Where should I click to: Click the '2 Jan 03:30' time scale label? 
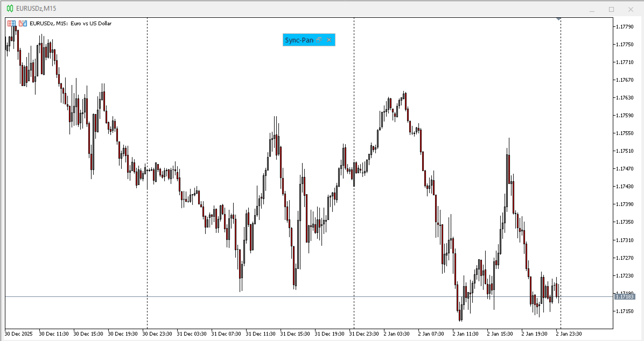point(397,334)
